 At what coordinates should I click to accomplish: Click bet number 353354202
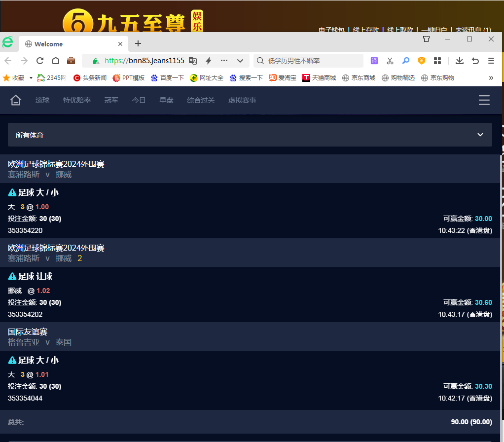point(25,314)
